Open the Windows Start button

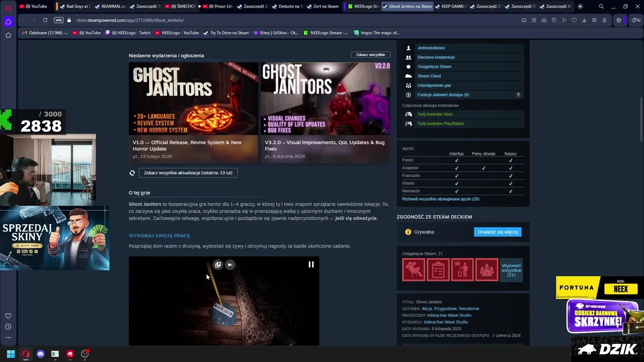(x=11, y=354)
